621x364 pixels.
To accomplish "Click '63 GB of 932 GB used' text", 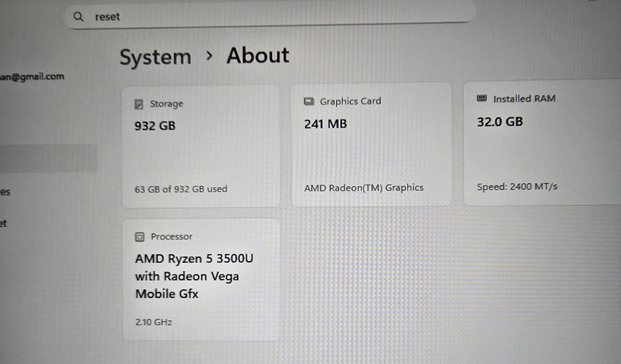I will click(181, 189).
